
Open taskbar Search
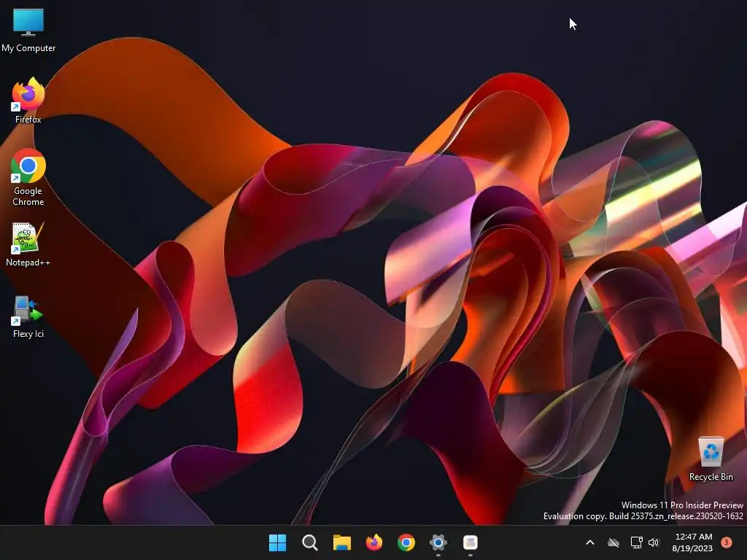click(x=309, y=542)
